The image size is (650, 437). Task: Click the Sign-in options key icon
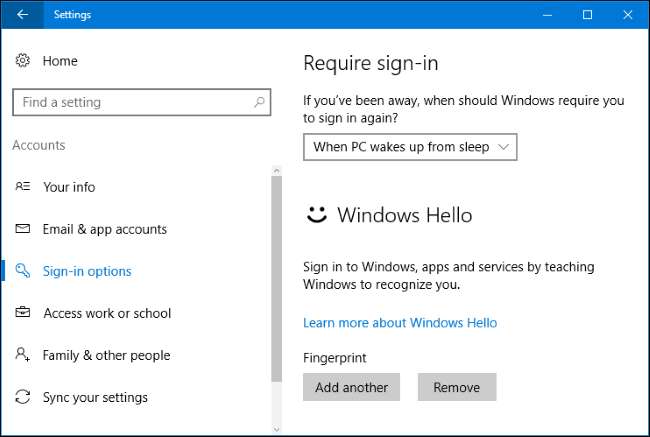tap(22, 271)
